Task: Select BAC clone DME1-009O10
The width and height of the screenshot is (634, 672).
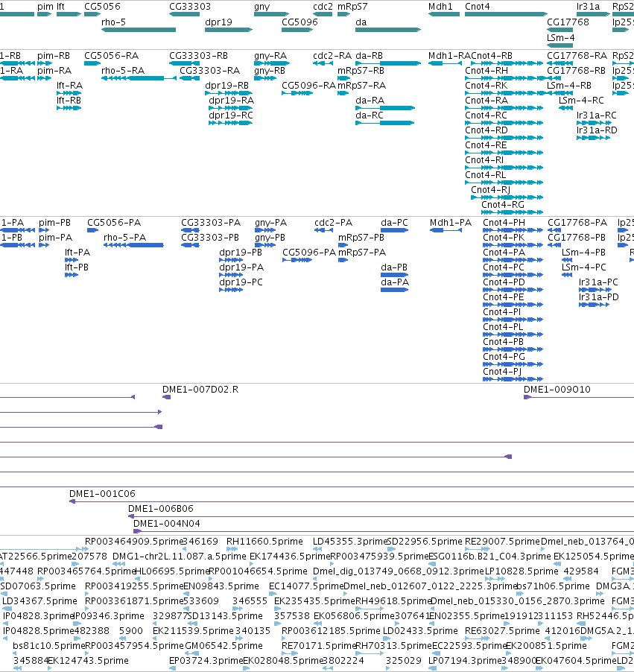Action: point(557,390)
